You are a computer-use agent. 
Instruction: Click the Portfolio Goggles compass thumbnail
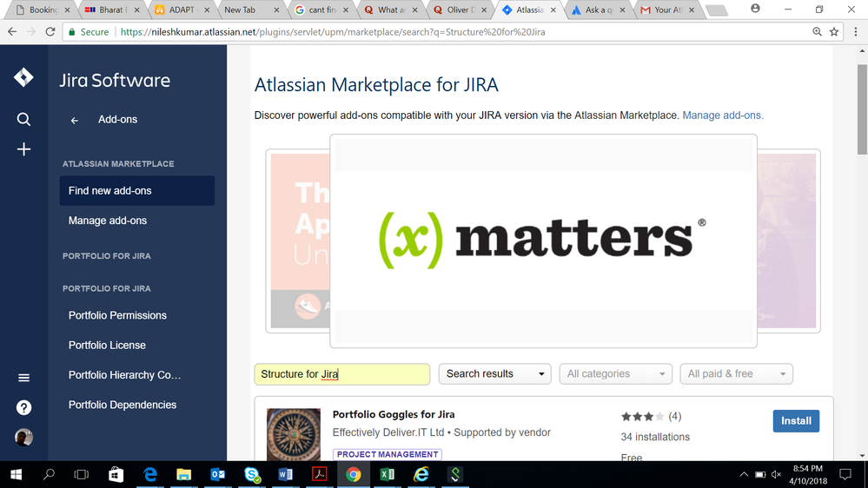tap(294, 434)
